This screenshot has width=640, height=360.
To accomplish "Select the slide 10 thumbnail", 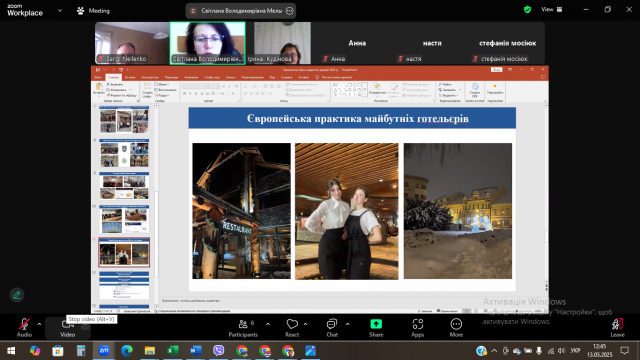I will click(x=124, y=219).
